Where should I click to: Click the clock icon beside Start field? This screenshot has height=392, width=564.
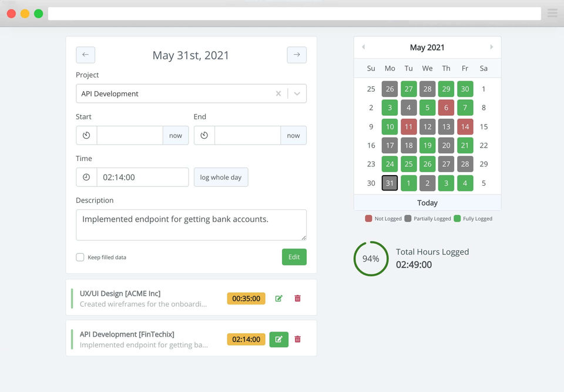tap(86, 135)
